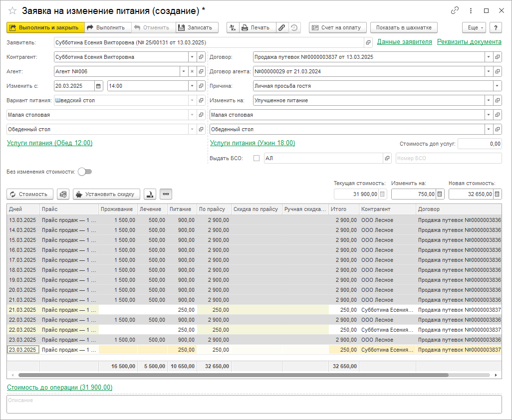Check the Выдать БСО checkbox

(x=256, y=158)
